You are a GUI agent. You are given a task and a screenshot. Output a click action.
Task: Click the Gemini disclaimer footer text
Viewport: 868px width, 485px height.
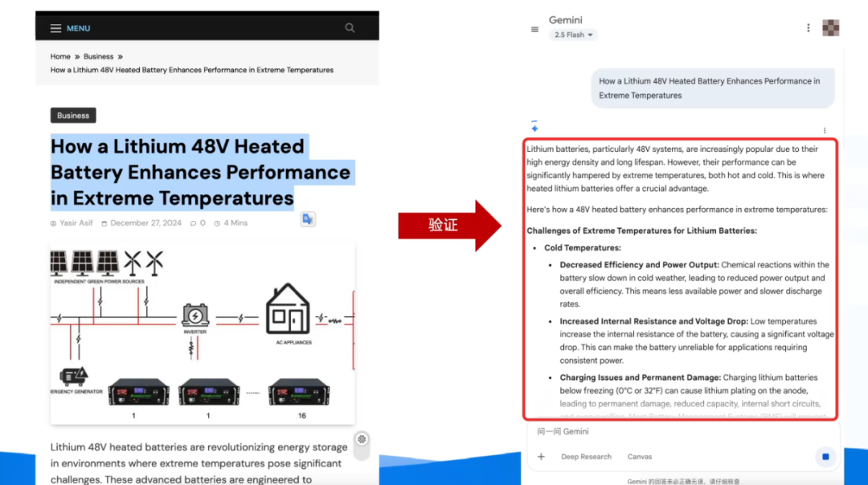(683, 481)
